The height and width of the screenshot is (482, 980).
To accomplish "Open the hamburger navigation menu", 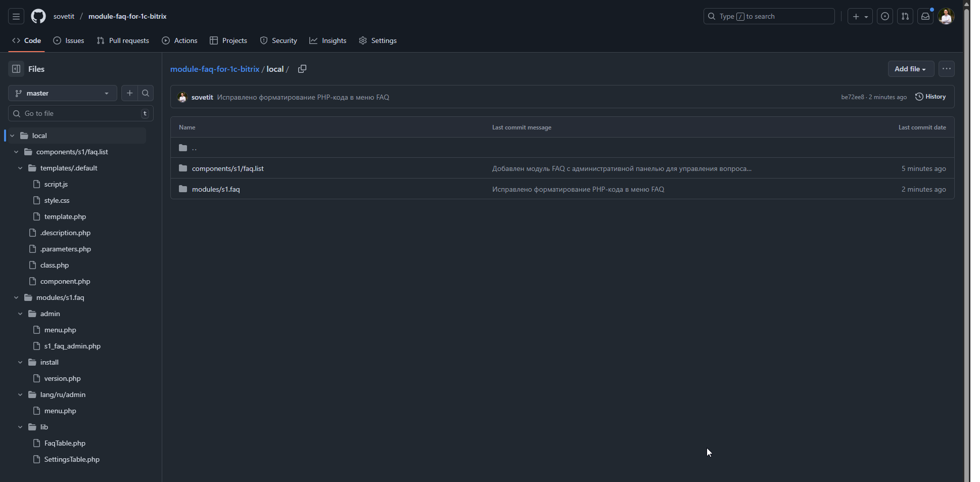I will click(x=16, y=16).
